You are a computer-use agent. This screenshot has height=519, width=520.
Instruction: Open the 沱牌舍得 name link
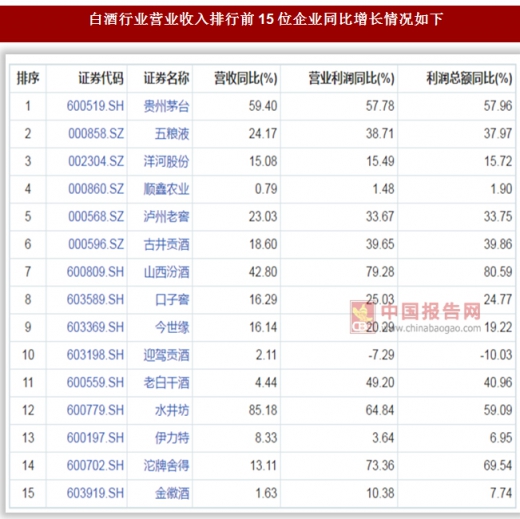[x=166, y=466]
